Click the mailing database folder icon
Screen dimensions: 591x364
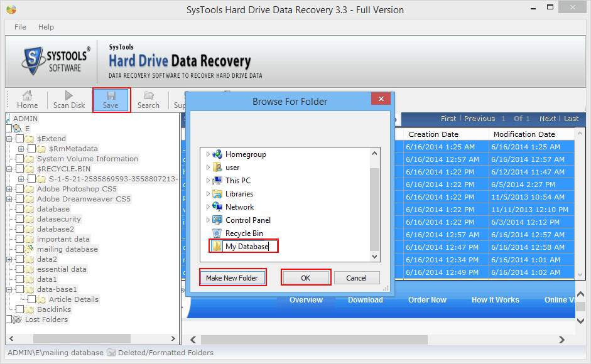(x=30, y=249)
